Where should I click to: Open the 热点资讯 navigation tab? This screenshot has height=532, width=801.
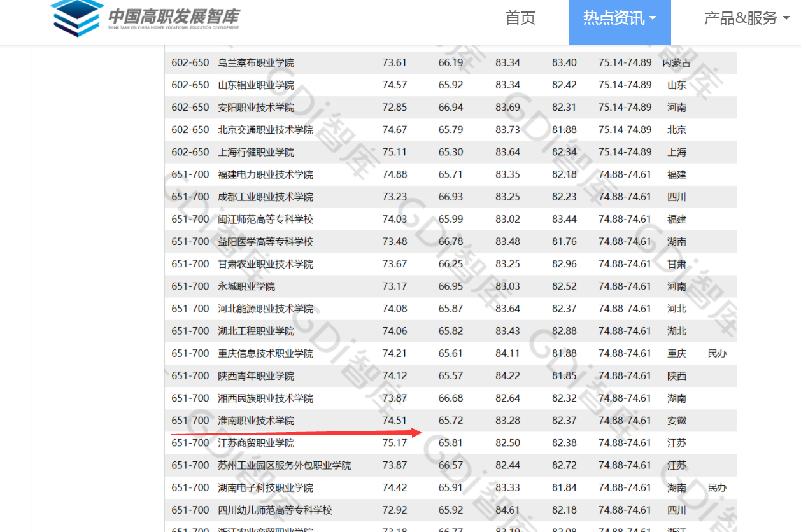(613, 18)
